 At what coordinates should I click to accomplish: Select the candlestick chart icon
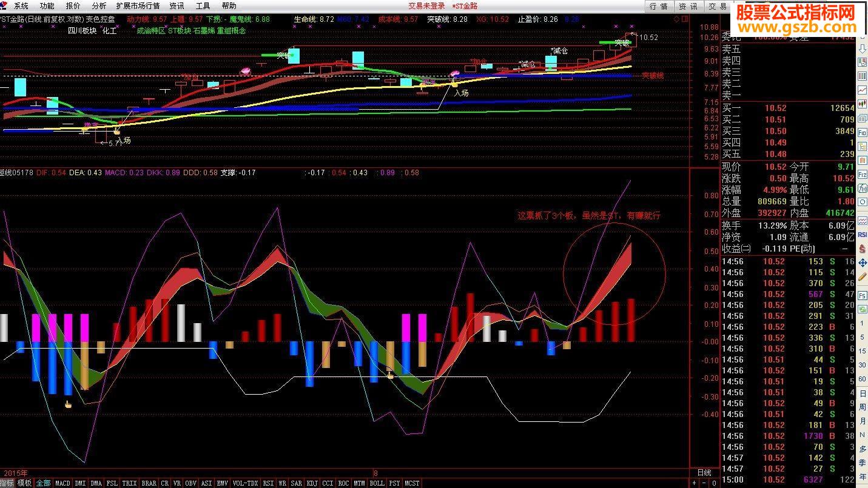point(863,104)
